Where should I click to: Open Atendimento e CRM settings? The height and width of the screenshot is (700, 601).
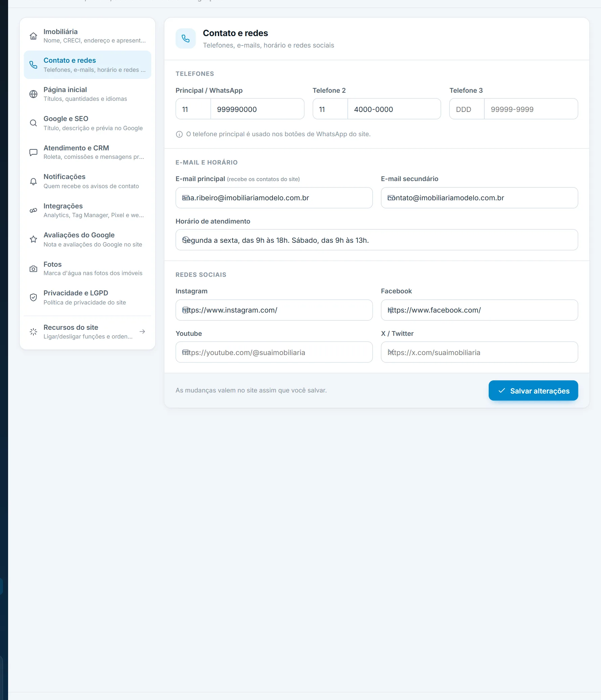[87, 152]
